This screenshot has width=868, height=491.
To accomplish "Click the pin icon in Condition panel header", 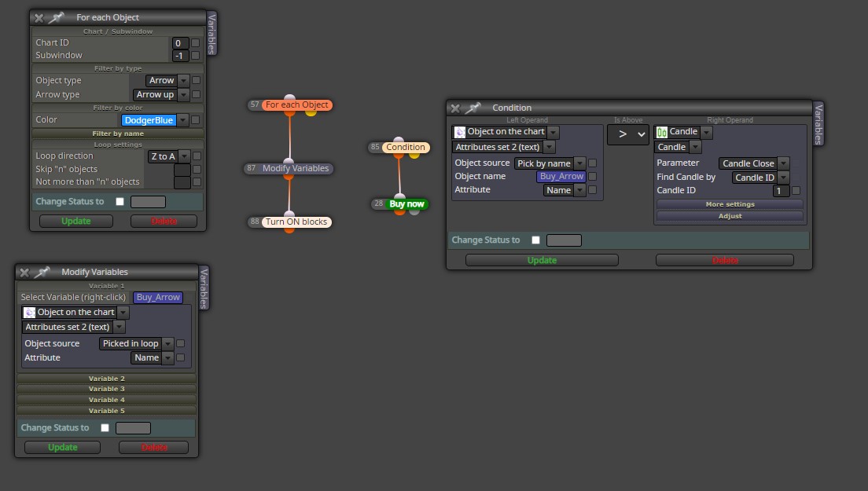I will pos(473,108).
